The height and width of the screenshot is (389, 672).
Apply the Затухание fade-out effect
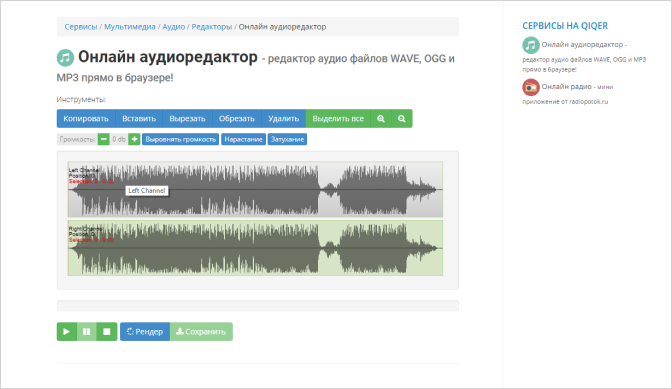287,139
